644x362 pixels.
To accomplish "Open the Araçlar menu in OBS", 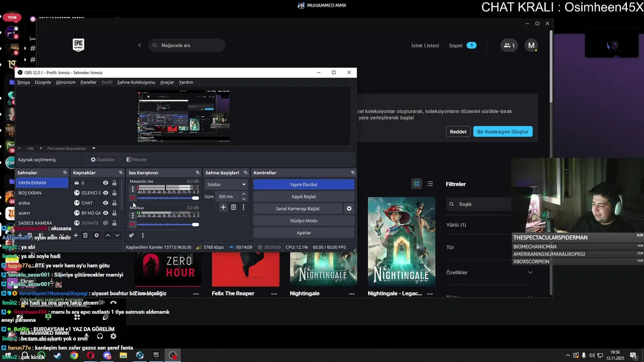I will (167, 82).
